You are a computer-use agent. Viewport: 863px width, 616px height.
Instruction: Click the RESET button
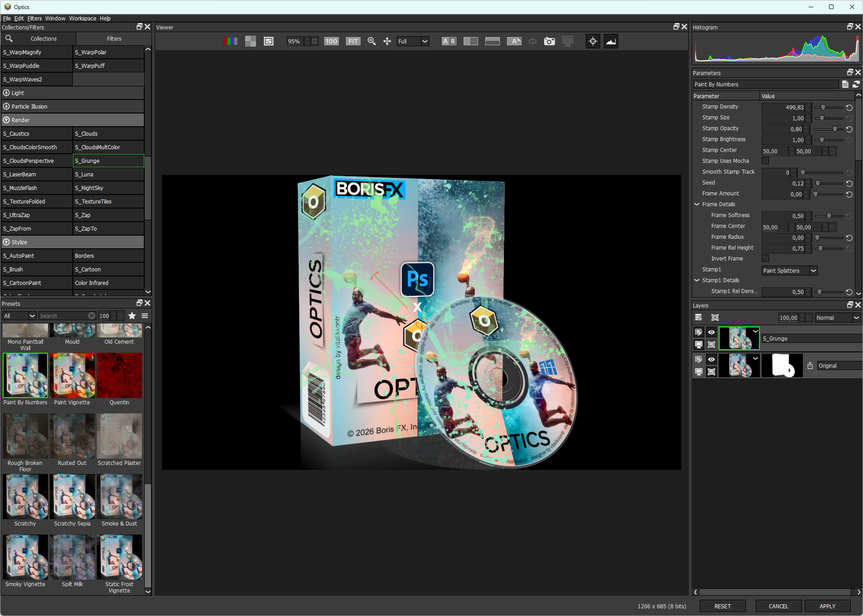(x=722, y=606)
